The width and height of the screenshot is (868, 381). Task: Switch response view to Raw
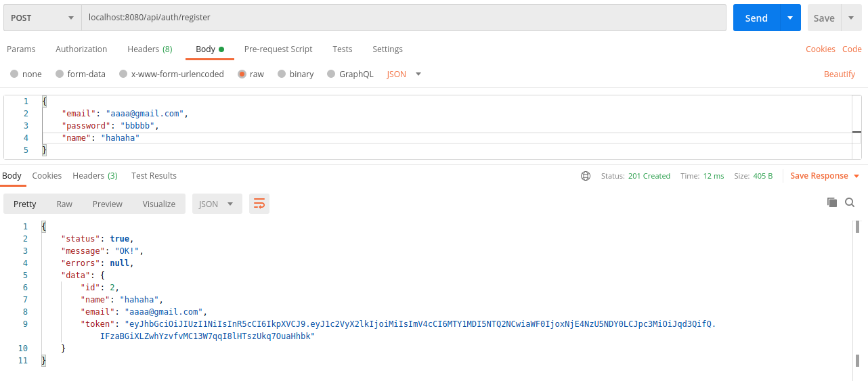pyautogui.click(x=64, y=204)
